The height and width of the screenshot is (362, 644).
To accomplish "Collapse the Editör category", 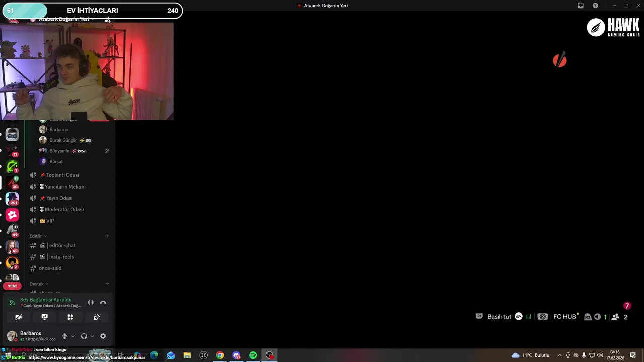I will pyautogui.click(x=38, y=236).
